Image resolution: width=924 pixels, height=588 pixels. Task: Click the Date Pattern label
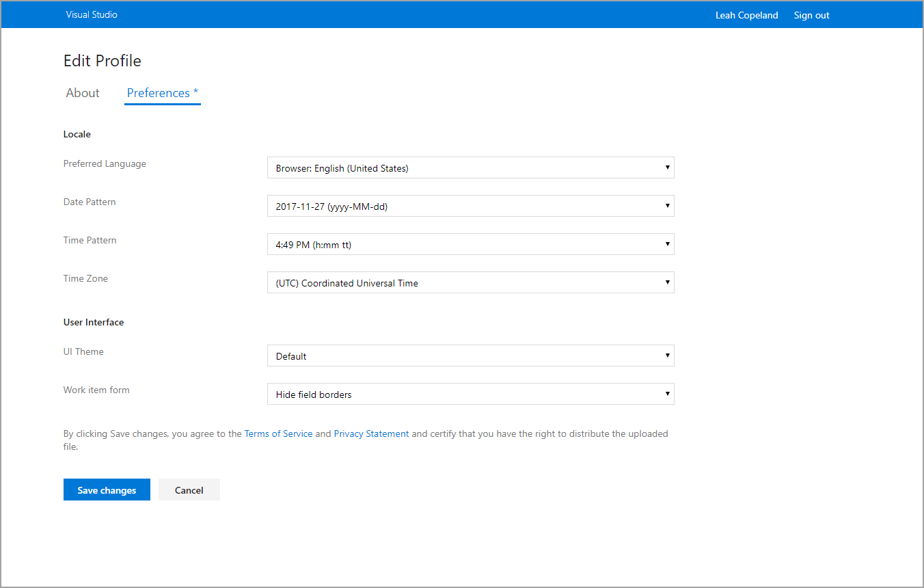pyautogui.click(x=90, y=202)
